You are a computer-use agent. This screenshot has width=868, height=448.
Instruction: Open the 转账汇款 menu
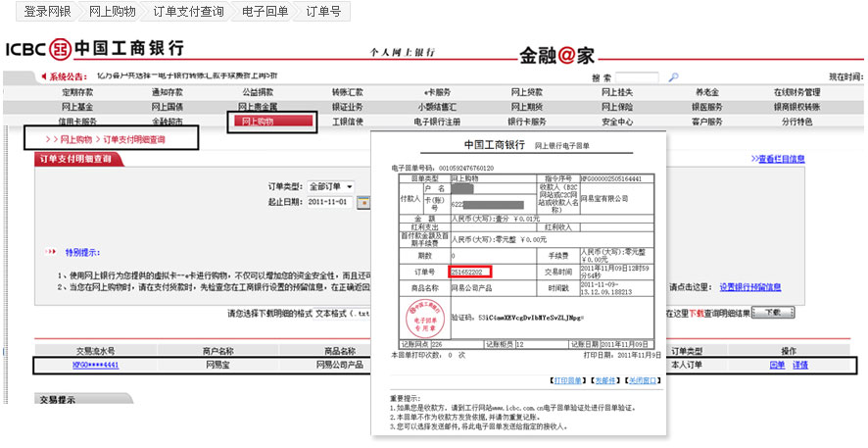348,92
